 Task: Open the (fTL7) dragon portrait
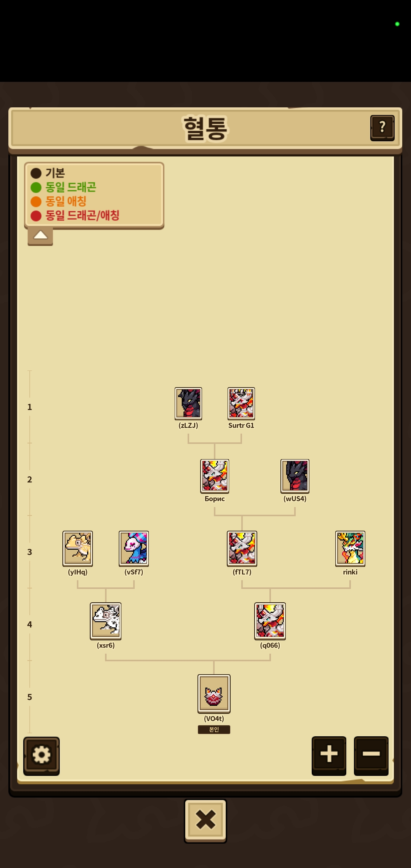tap(242, 549)
